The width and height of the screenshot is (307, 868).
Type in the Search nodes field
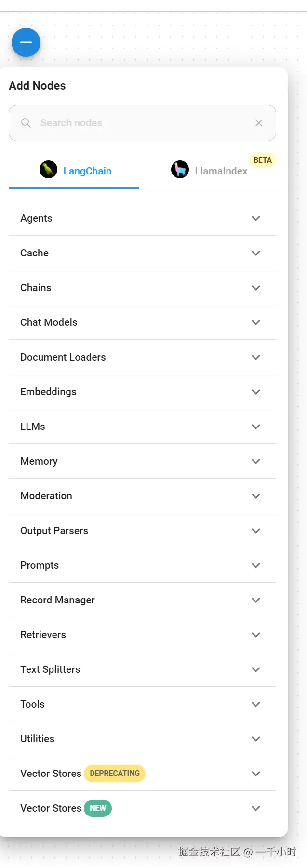[140, 123]
